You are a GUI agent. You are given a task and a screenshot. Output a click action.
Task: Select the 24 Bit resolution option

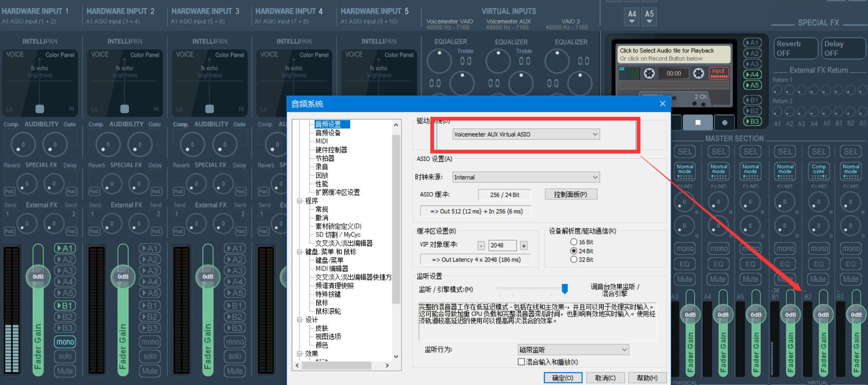[x=574, y=251]
